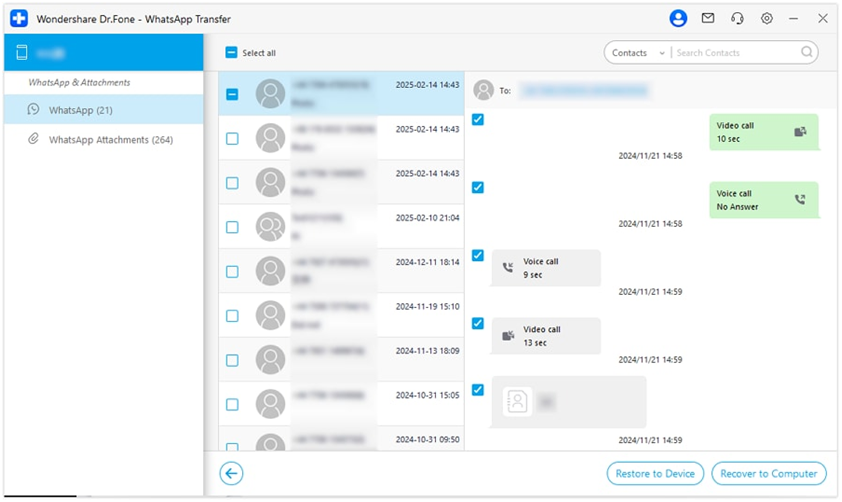
Task: Click avatar of chat dated 2024-11-13 18:09
Action: [x=270, y=360]
